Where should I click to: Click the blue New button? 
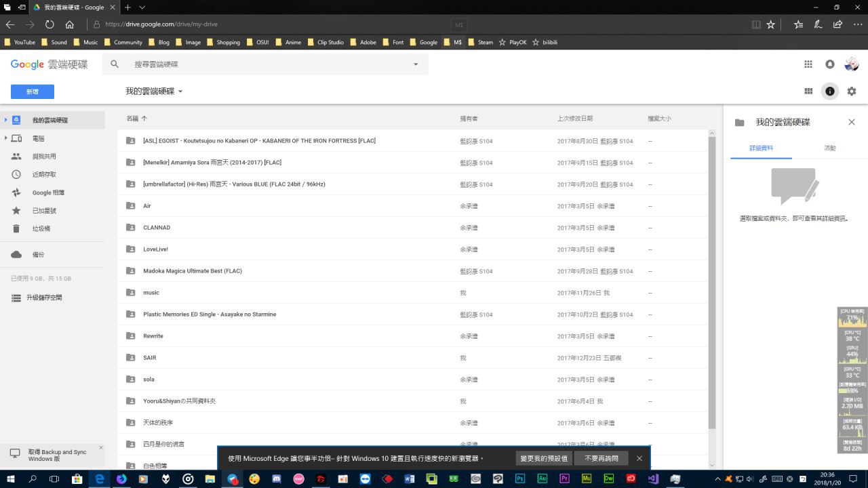point(32,91)
